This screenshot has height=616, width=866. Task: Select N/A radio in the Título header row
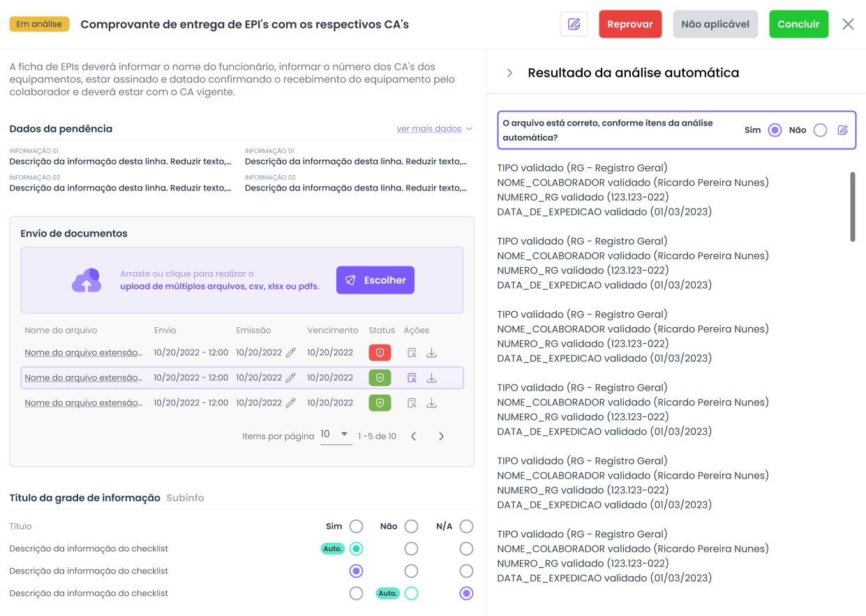pos(466,527)
